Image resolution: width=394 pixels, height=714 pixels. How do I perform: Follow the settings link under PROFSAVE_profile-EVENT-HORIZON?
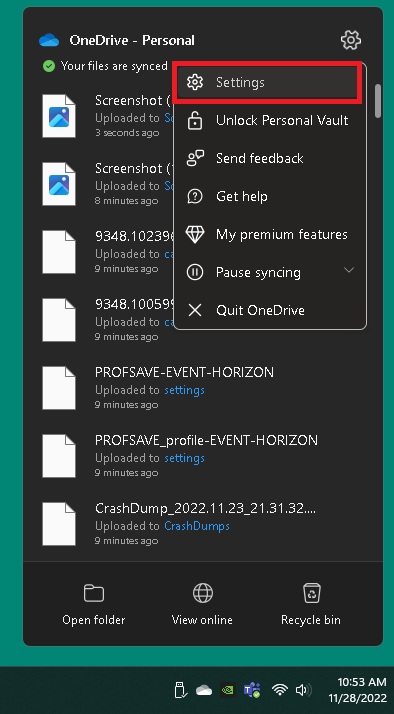(184, 458)
